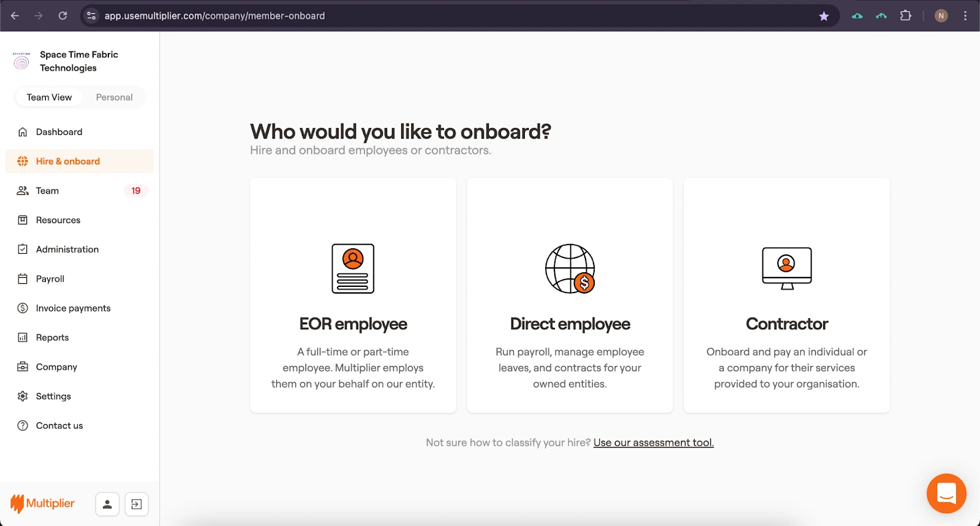Screen dimensions: 980x526
Task: Click the Direct employee description text
Action: coord(570,368)
